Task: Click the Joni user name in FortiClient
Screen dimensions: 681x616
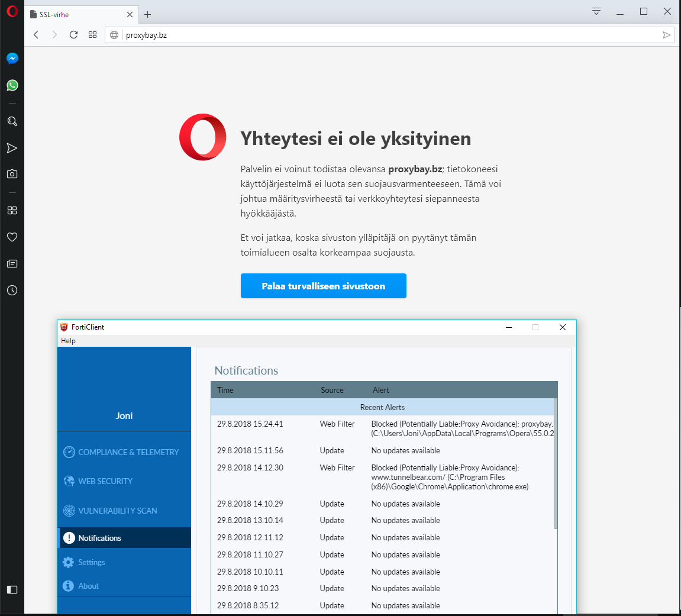Action: point(124,416)
